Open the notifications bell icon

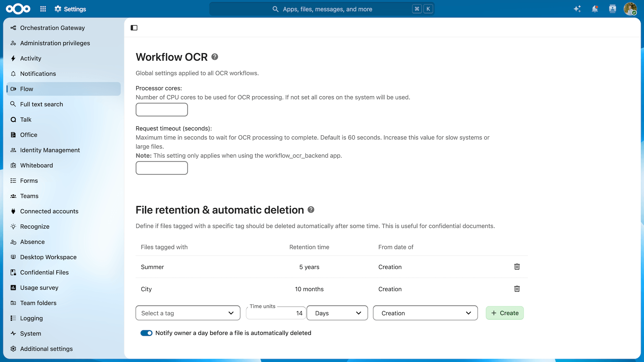coord(595,9)
